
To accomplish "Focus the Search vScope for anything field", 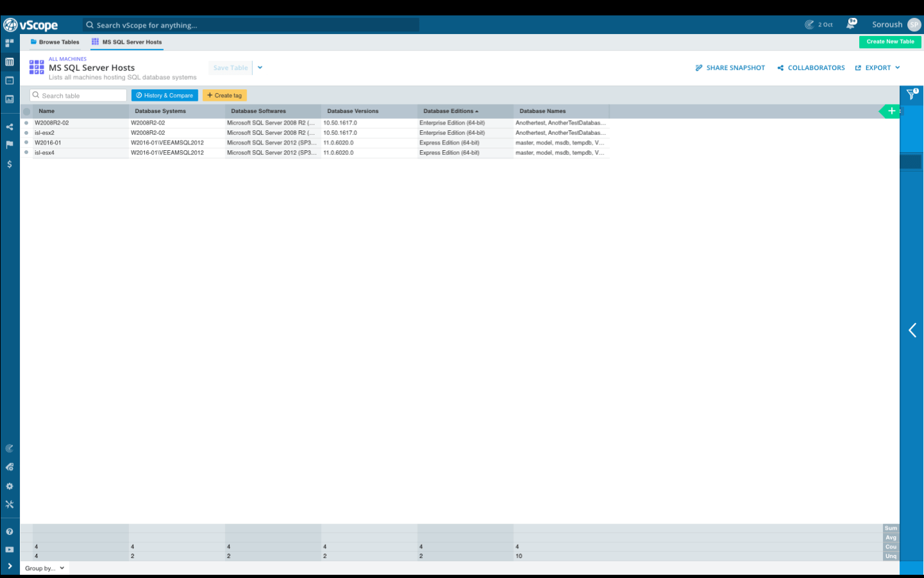I will (x=251, y=25).
